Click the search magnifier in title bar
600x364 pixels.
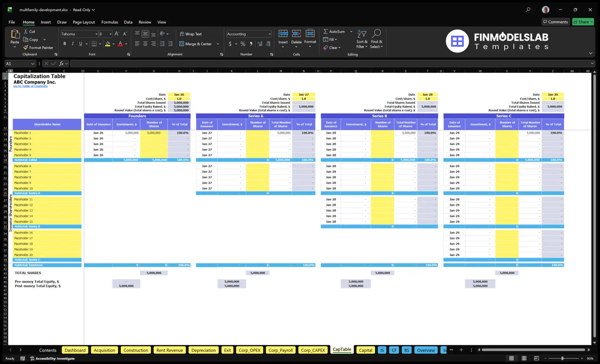tap(528, 9)
